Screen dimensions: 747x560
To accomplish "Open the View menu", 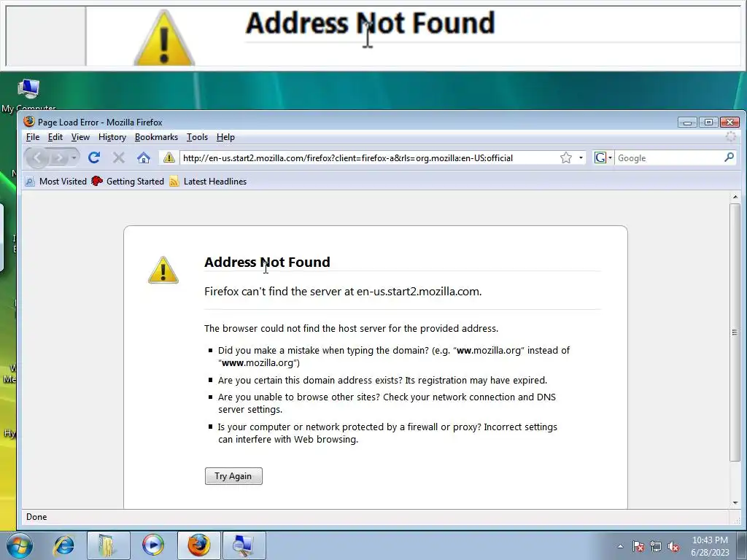I will coord(80,137).
